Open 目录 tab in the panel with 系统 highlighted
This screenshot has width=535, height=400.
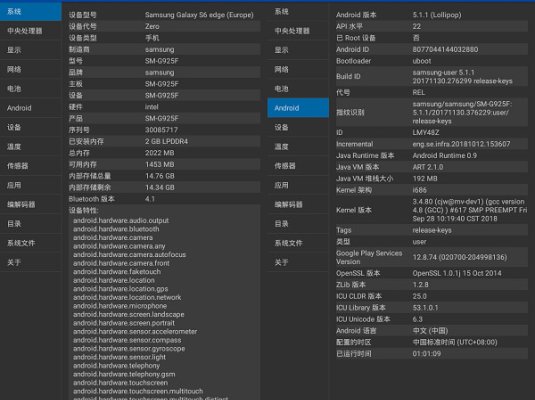tap(31, 224)
